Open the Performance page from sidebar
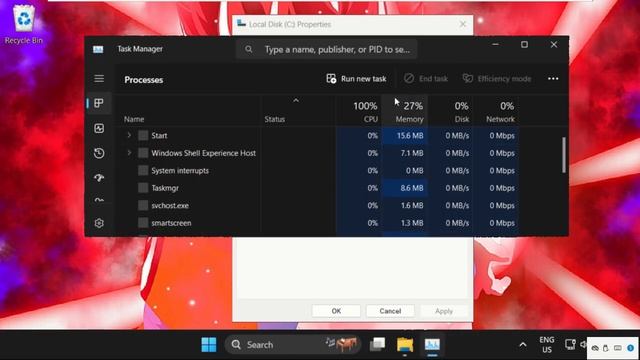The image size is (640, 360). (99, 128)
